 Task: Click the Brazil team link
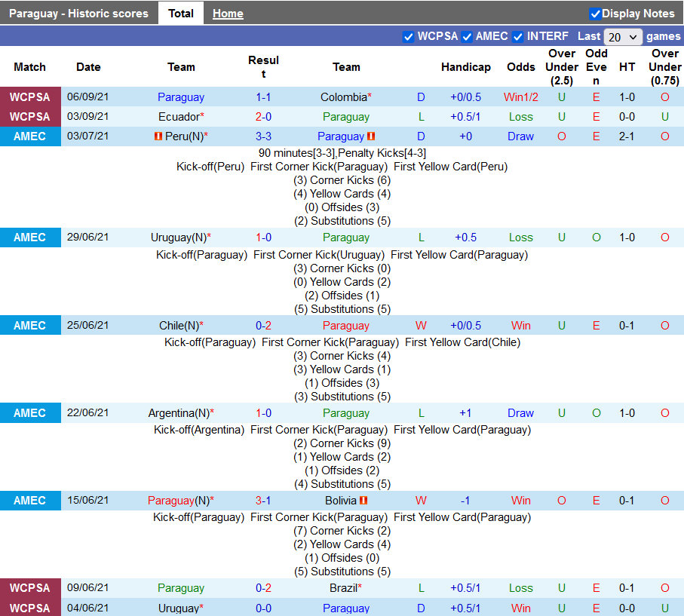tap(343, 588)
